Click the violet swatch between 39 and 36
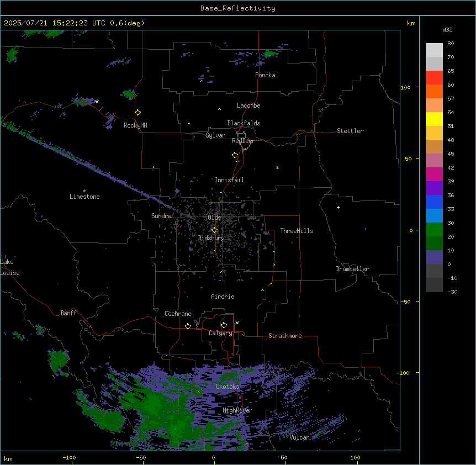 pos(434,188)
